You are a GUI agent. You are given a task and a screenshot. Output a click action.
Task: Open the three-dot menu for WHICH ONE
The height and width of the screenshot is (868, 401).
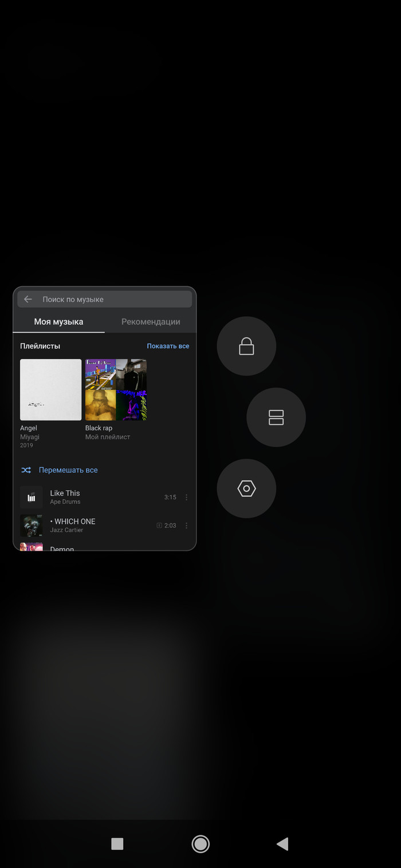[x=186, y=526]
